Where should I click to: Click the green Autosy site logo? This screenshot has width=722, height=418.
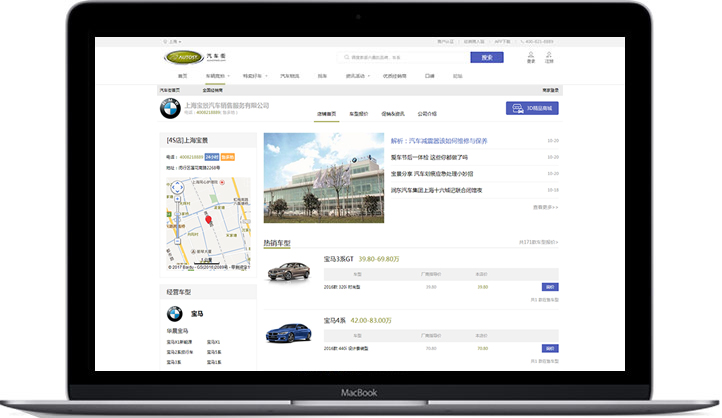[x=184, y=57]
